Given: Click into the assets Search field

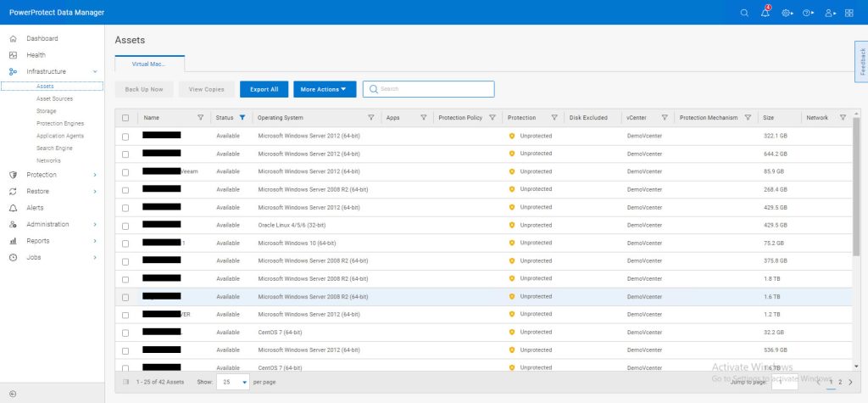Looking at the screenshot, I should [434, 89].
